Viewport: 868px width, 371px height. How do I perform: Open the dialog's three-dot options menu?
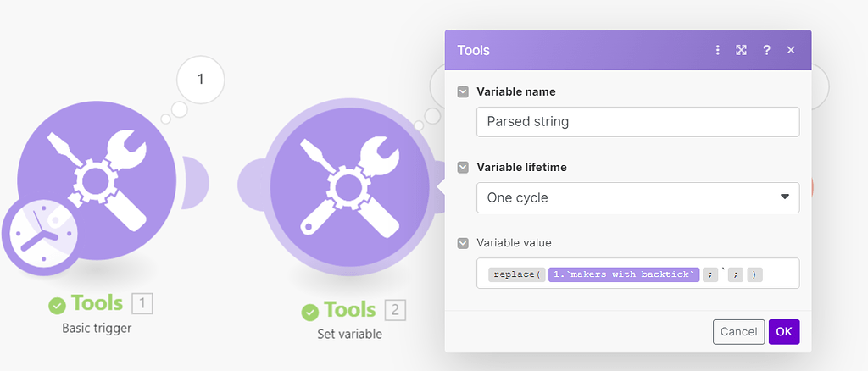click(718, 50)
